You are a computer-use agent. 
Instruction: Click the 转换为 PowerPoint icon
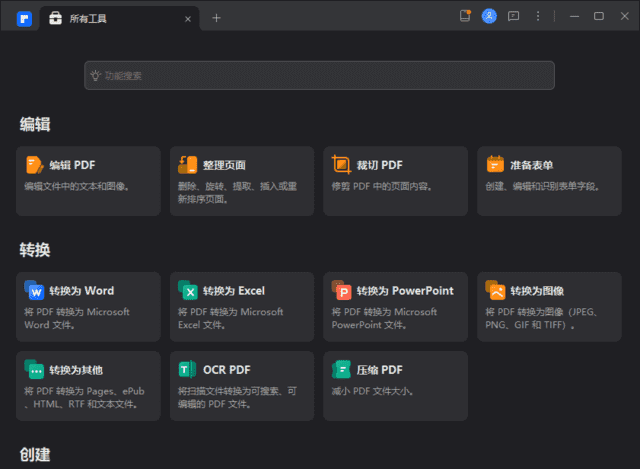[342, 291]
